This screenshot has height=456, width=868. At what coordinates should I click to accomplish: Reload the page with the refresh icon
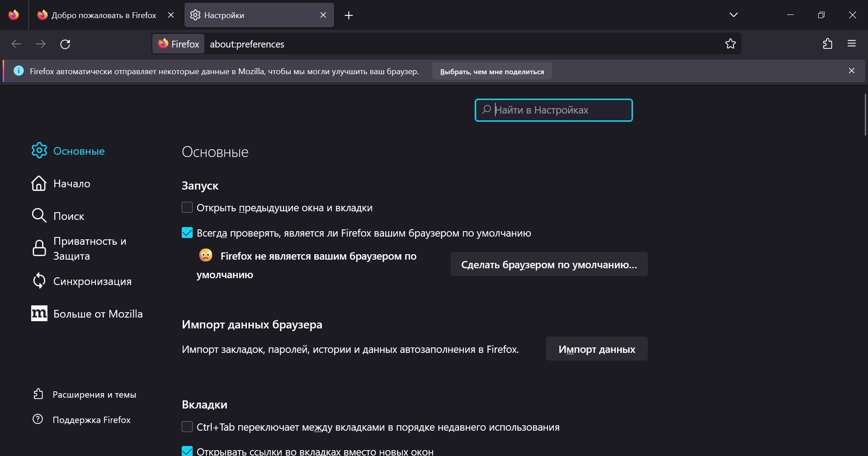click(x=65, y=44)
